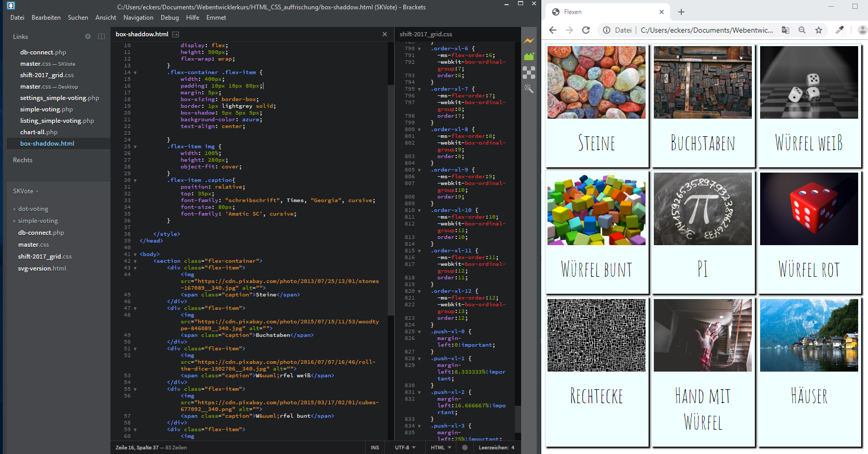
Task: Open the Extension Manager brick icon
Action: pyautogui.click(x=528, y=56)
